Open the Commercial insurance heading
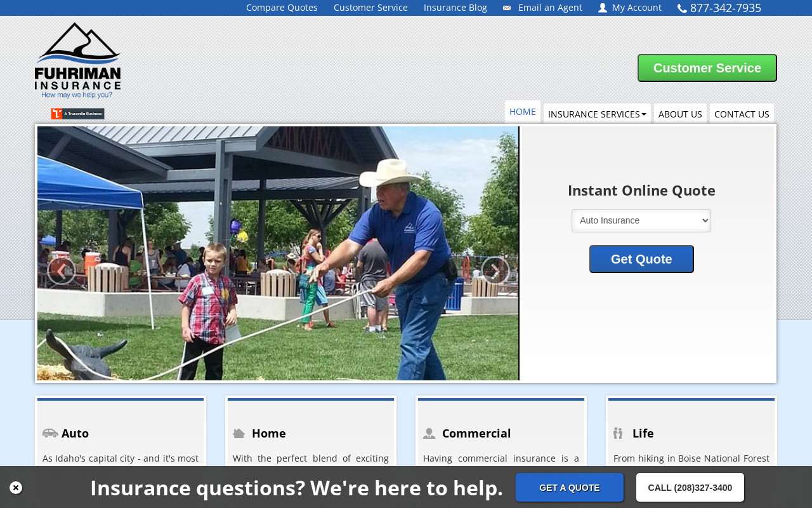Screen dimensions: 812x508 476,433
